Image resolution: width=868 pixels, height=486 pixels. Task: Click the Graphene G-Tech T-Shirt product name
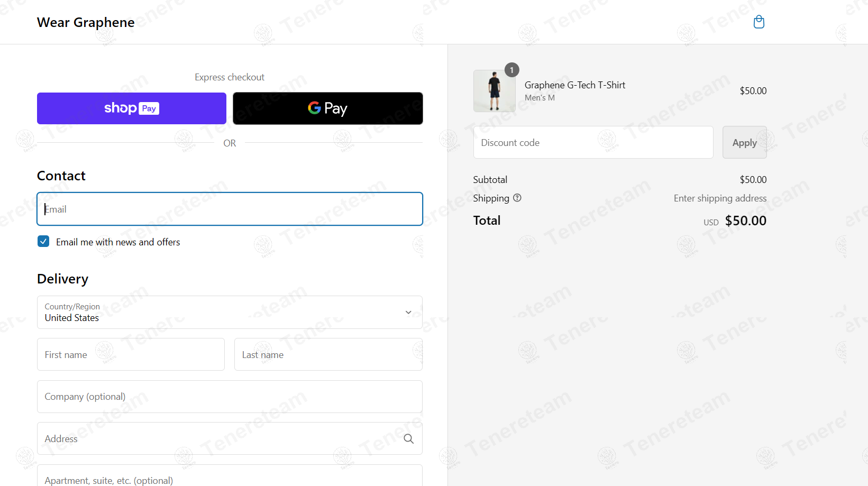(575, 85)
